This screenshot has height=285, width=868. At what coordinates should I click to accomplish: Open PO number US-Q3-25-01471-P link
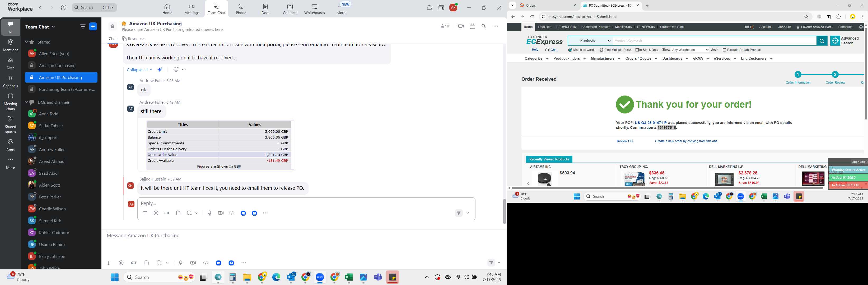[x=650, y=123]
